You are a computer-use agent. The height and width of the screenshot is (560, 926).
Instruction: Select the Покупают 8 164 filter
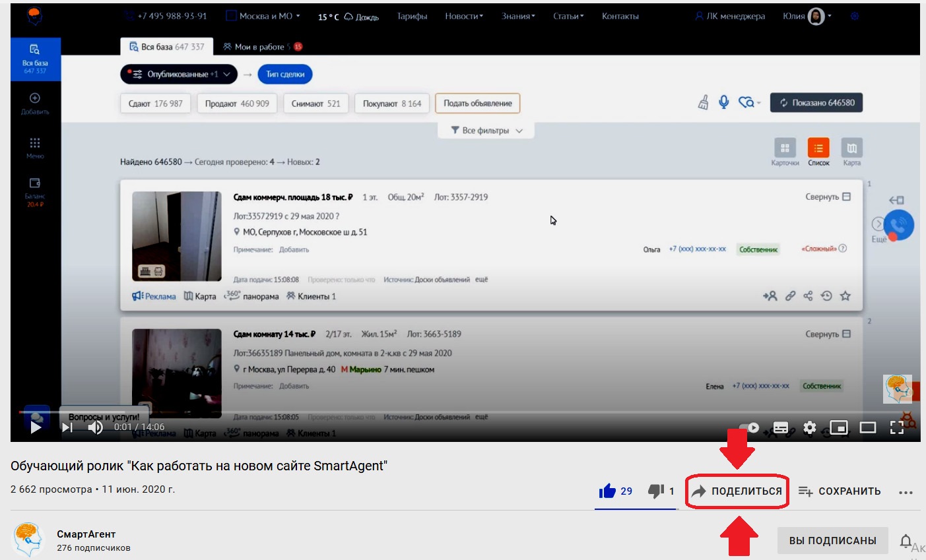[x=392, y=104]
